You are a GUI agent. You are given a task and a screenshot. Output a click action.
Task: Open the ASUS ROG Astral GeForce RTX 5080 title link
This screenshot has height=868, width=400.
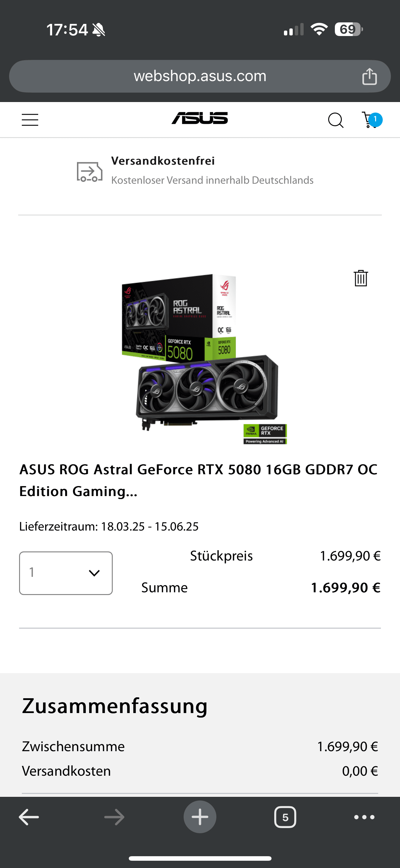pyautogui.click(x=198, y=480)
